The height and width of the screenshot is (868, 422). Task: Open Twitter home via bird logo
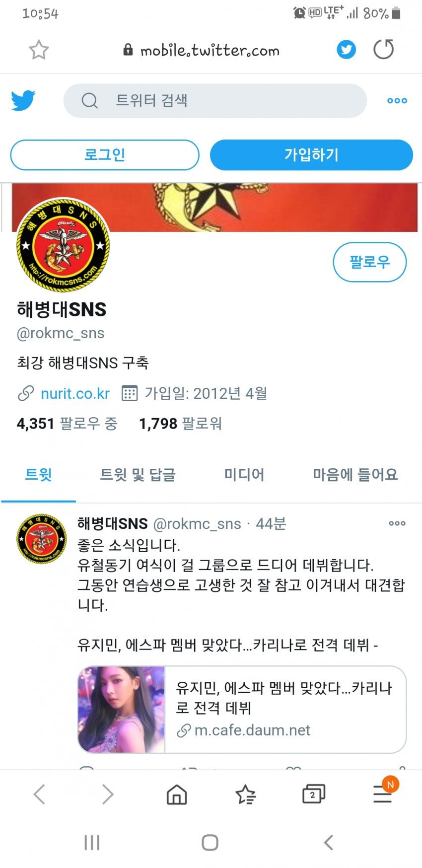pos(23,100)
